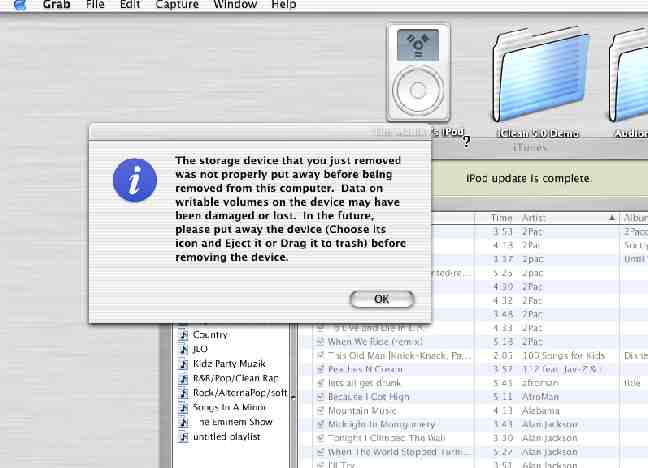Uncheck the This Old Man song checkbox
The width and height of the screenshot is (648, 468).
click(320, 356)
